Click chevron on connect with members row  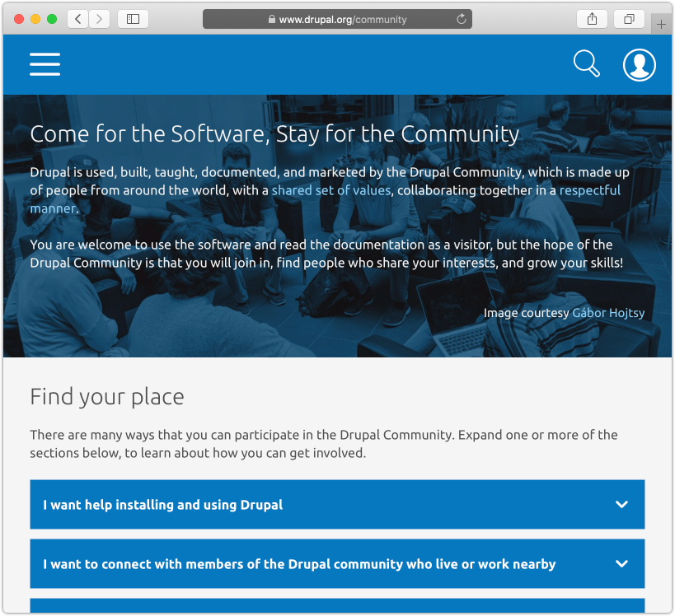621,563
